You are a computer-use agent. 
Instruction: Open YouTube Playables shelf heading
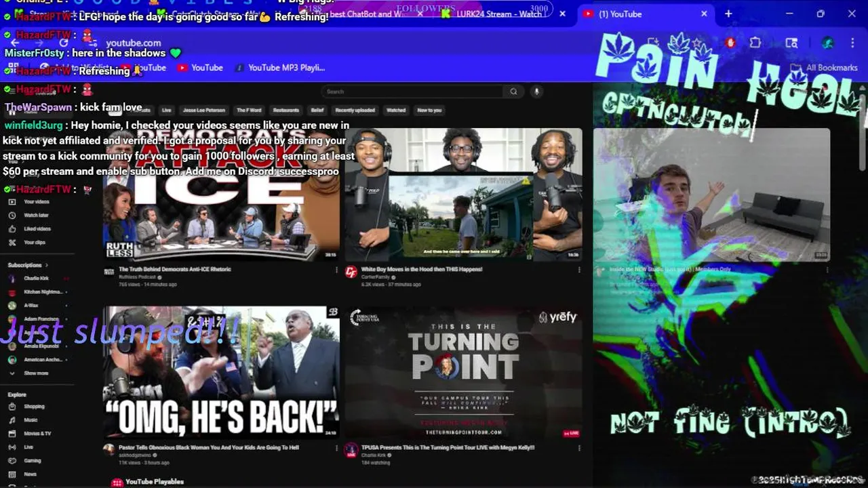tap(155, 482)
